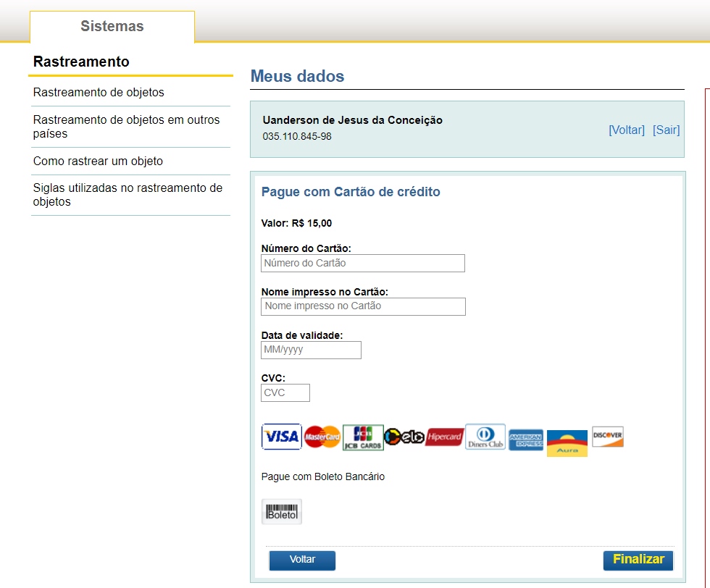710x588 pixels.
Task: Select the Diners Club logo
Action: pyautogui.click(x=485, y=437)
